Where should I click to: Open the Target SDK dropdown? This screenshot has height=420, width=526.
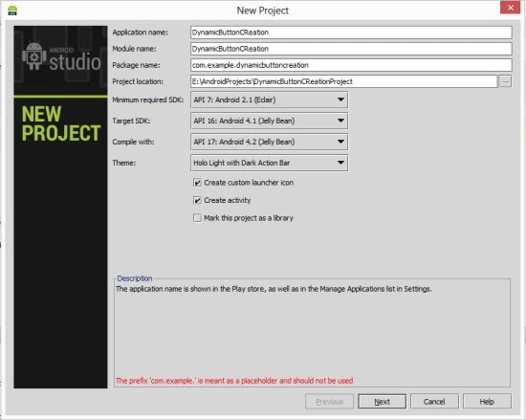(269, 121)
